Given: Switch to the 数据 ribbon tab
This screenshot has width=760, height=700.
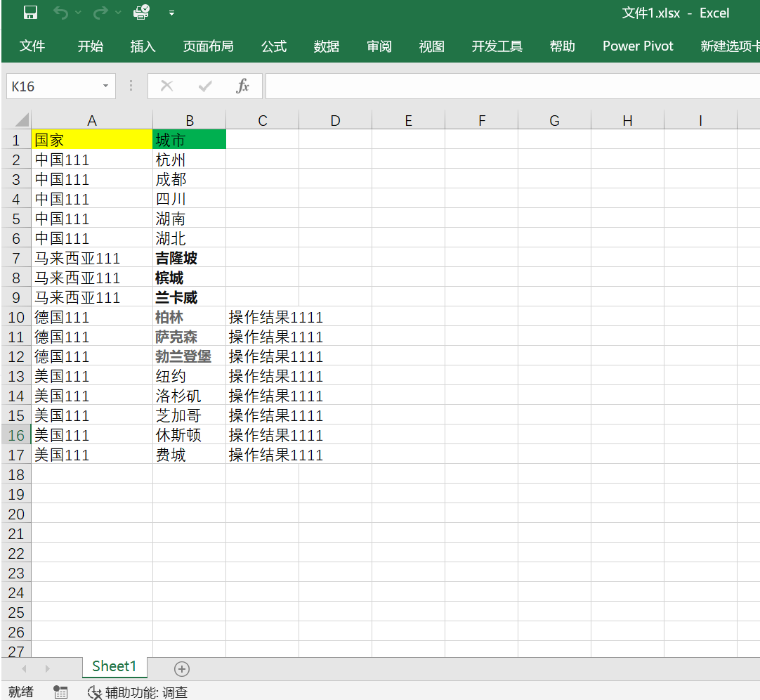Looking at the screenshot, I should (327, 46).
